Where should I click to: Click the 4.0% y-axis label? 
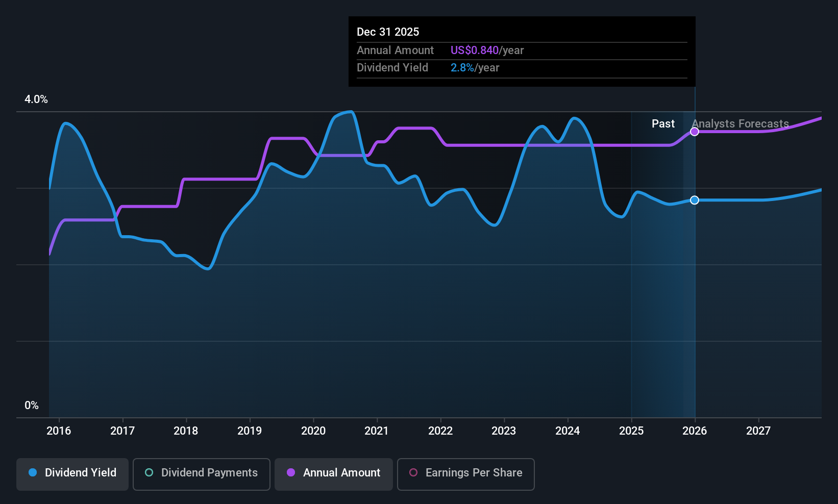pyautogui.click(x=36, y=99)
